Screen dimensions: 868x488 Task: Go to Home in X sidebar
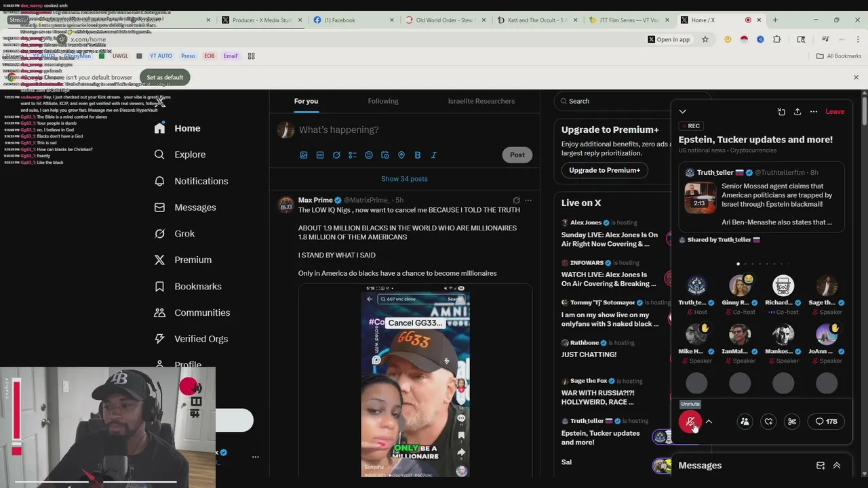point(177,128)
